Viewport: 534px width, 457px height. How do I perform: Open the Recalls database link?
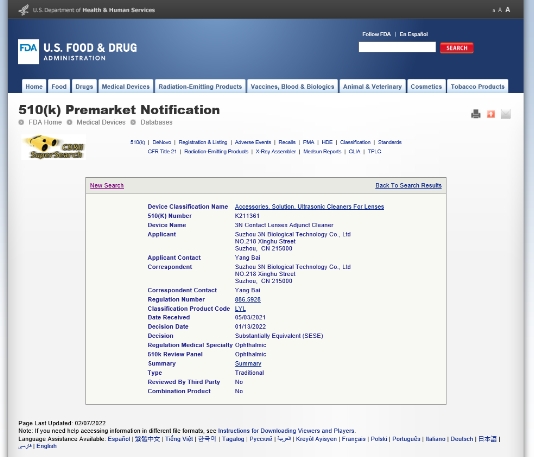click(x=287, y=142)
